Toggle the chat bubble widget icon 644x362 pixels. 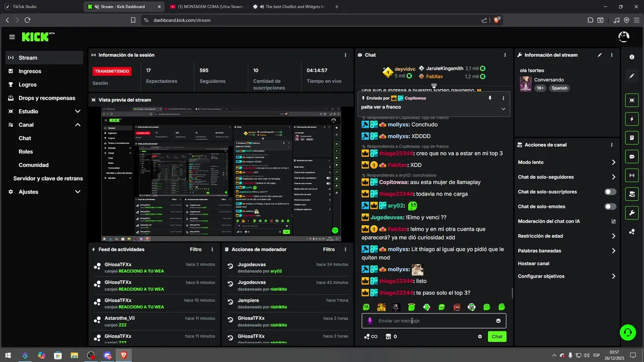pos(632,156)
